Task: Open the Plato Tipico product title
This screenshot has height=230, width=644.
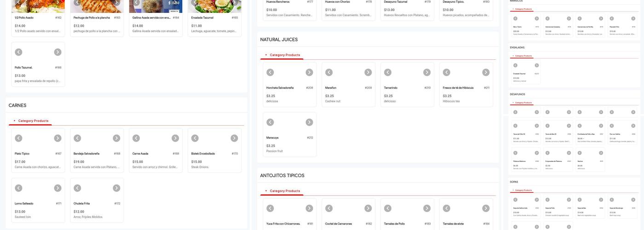Action: coord(22,154)
